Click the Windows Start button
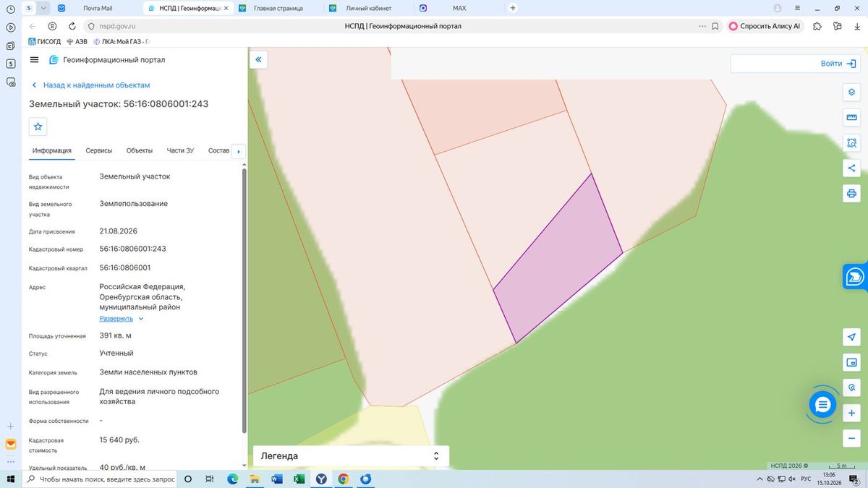Viewport: 868px width, 488px height. tap(11, 479)
